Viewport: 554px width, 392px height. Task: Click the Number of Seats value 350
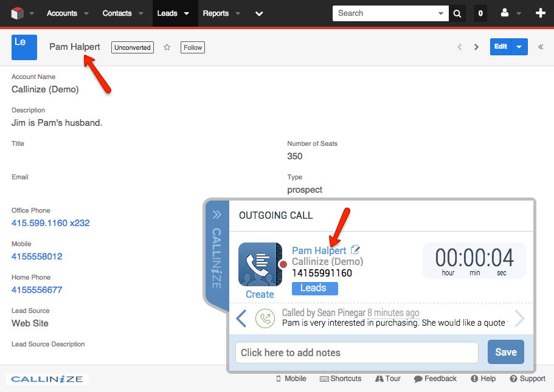(295, 156)
